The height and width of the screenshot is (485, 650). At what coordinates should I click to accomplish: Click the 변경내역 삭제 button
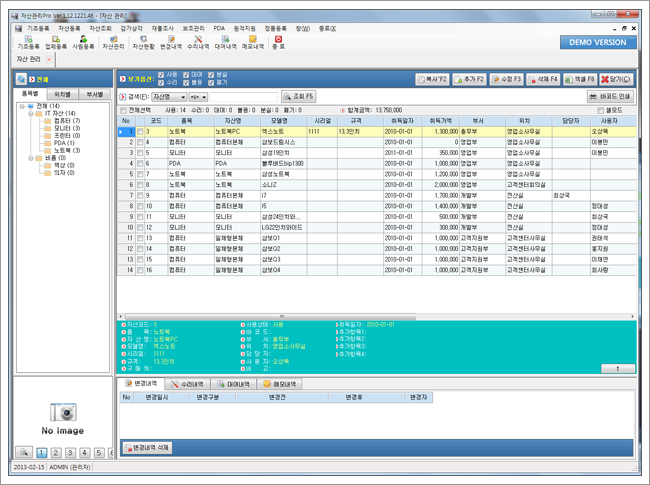point(148,448)
